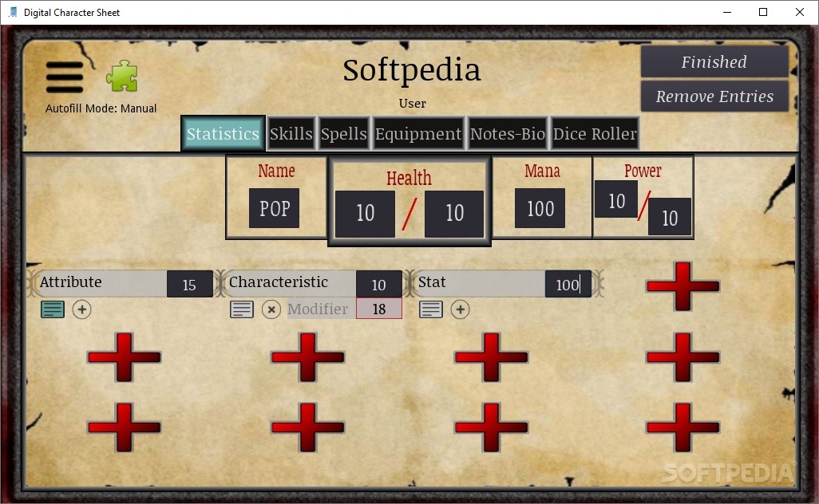Click red plus right of Stat entry

pyautogui.click(x=683, y=286)
